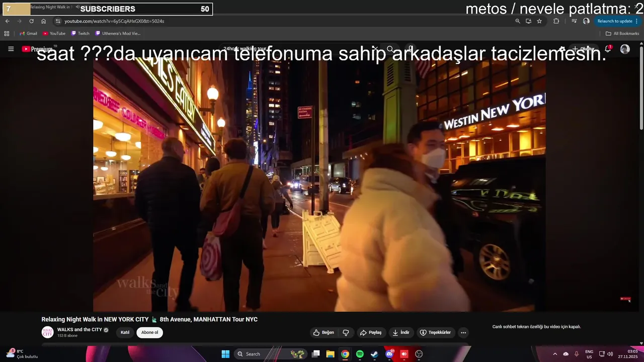Screen dimensions: 644x362
Task: Click Relaunch to update button
Action: (x=617, y=21)
